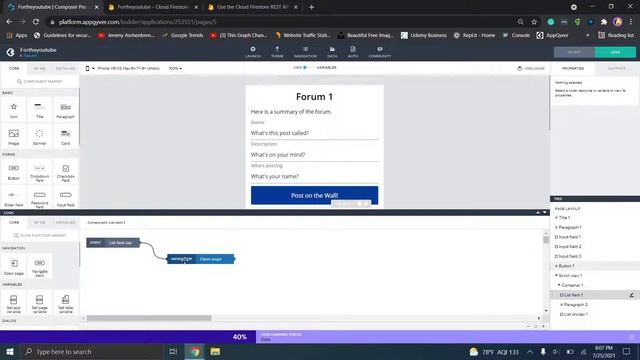Switch to the Cloud Firestore browser tab
The image size is (640, 360).
(153, 7)
